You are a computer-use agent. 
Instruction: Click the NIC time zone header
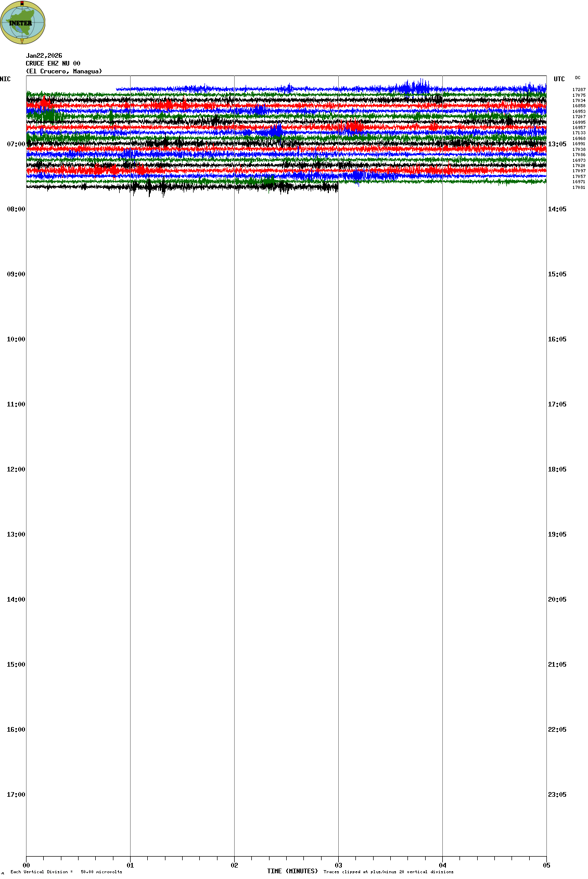pyautogui.click(x=5, y=79)
